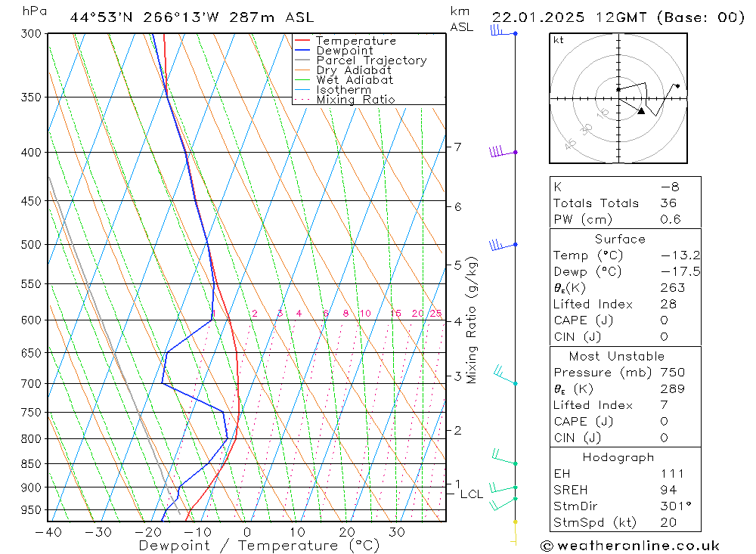Click the cyan 700 hPa wind barb

point(505,376)
